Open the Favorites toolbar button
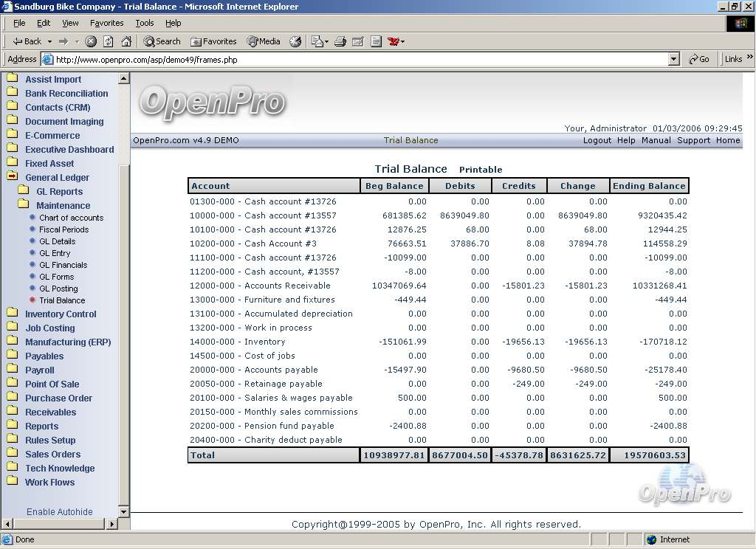This screenshot has width=756, height=549. pyautogui.click(x=213, y=41)
